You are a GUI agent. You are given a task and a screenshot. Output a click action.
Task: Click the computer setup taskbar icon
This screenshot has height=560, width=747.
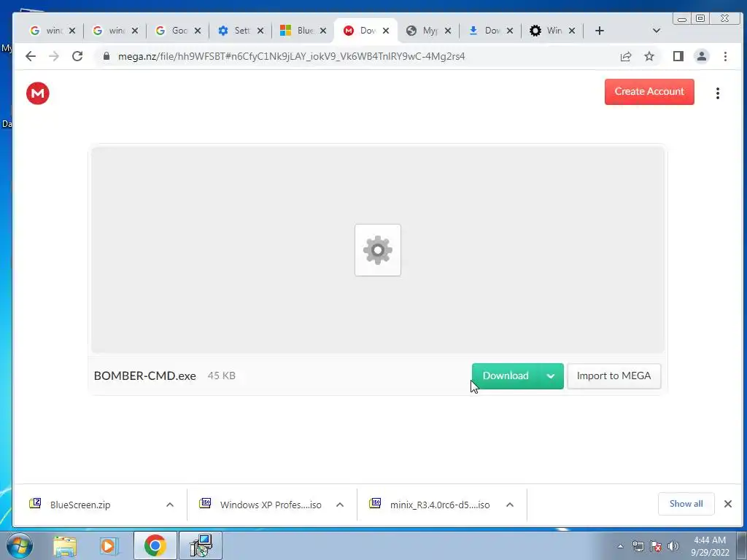(x=201, y=545)
